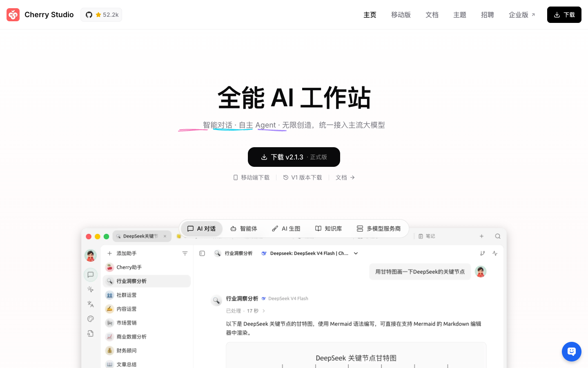Open the GitHub 52.2k stars badge
This screenshot has width=588, height=368.
(x=101, y=15)
